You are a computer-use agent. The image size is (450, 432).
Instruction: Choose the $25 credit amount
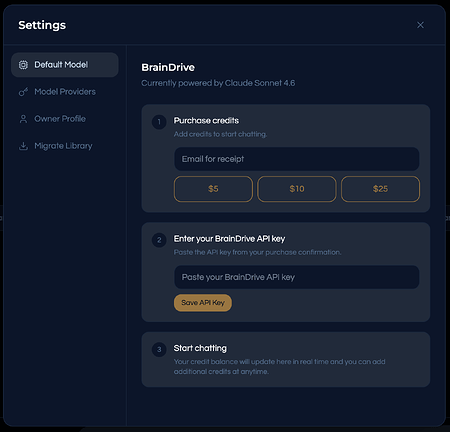point(380,189)
